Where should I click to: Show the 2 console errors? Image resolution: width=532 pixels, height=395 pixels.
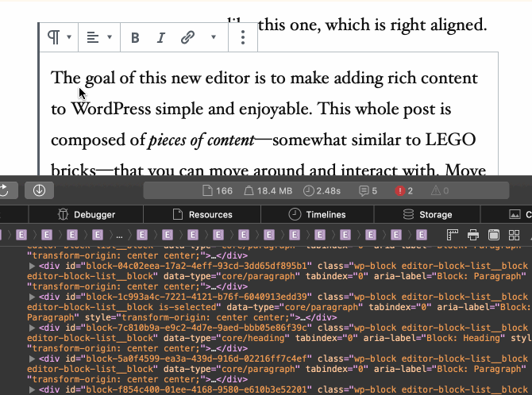[403, 191]
